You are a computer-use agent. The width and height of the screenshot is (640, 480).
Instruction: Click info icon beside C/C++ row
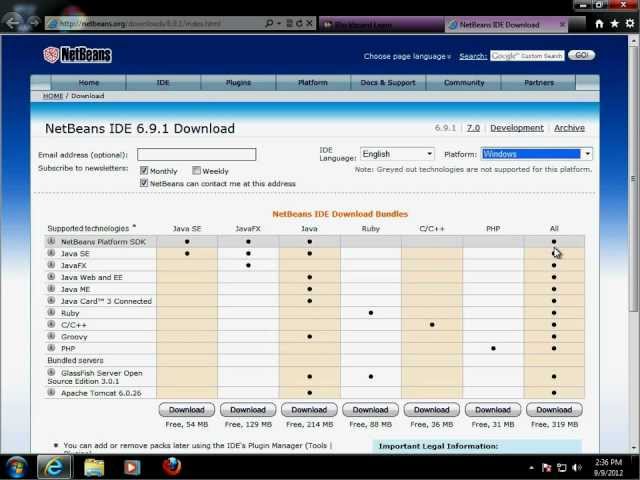pyautogui.click(x=51, y=324)
